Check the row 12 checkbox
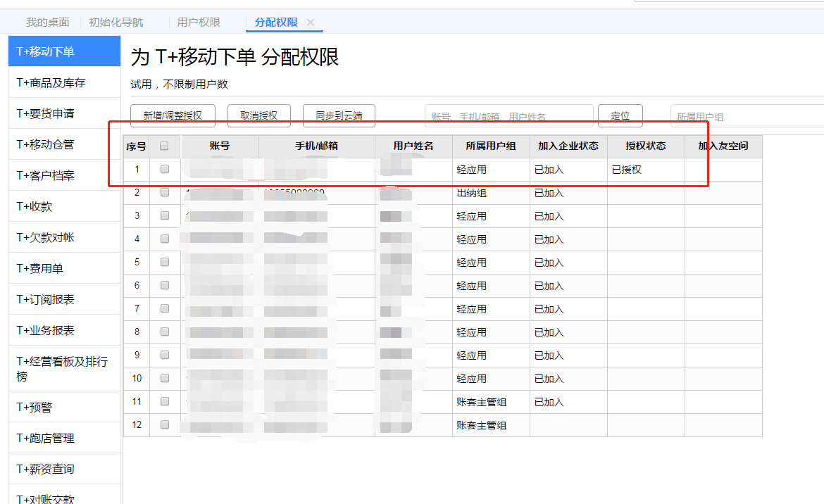 pyautogui.click(x=165, y=424)
